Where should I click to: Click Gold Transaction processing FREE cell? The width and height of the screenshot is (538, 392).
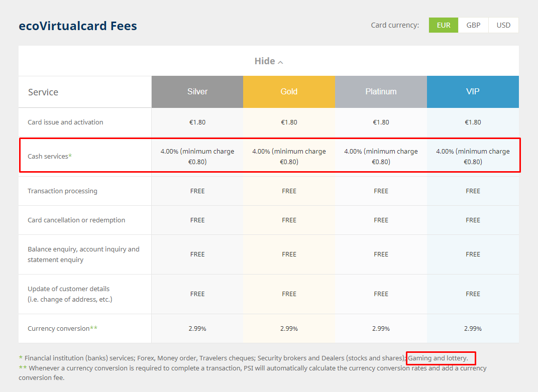point(289,191)
